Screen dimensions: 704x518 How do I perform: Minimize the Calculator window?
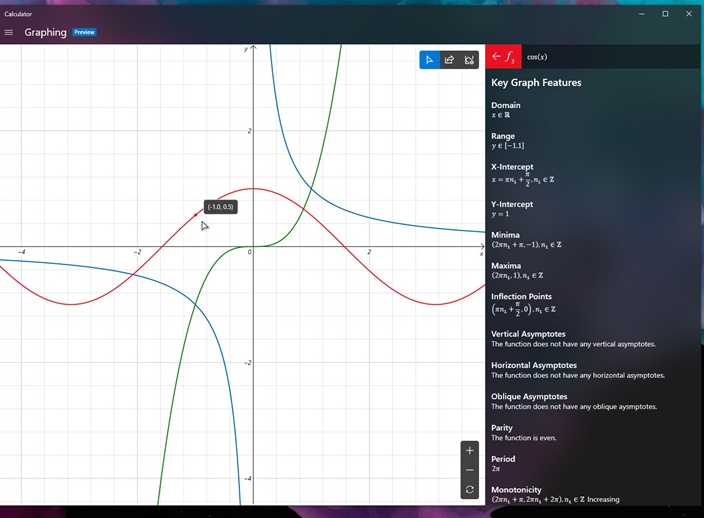[x=641, y=14]
